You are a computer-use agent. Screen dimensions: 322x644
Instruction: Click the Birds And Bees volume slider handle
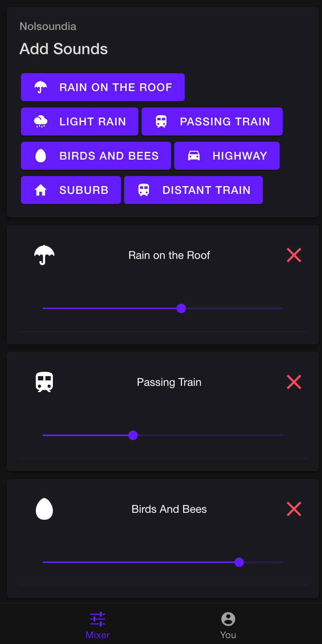click(x=239, y=562)
